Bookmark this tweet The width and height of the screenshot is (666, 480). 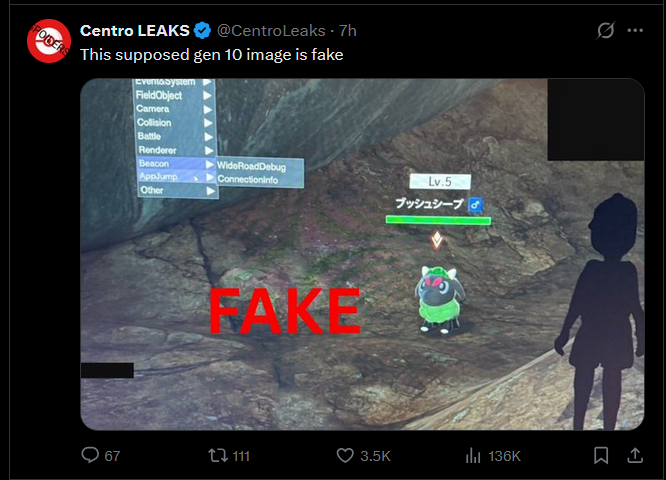601,455
